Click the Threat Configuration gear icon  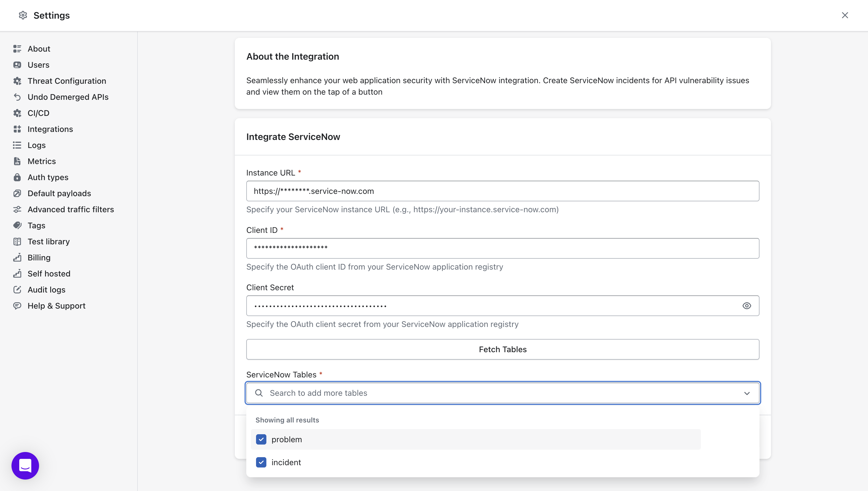tap(17, 81)
